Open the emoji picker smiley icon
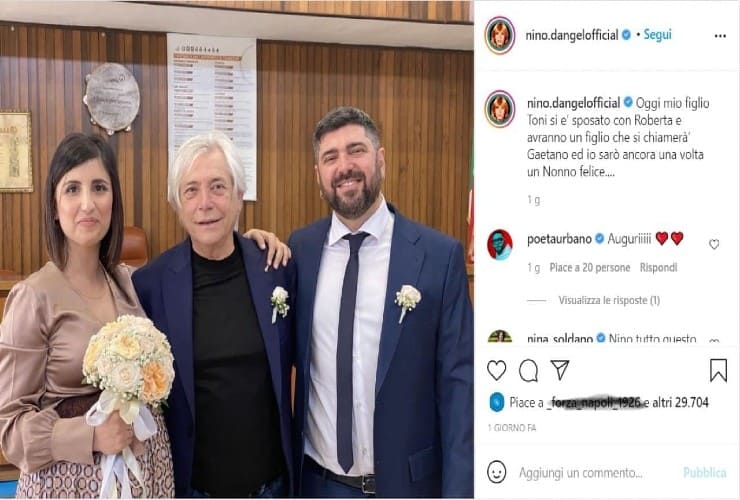The height and width of the screenshot is (500, 740). tap(496, 472)
